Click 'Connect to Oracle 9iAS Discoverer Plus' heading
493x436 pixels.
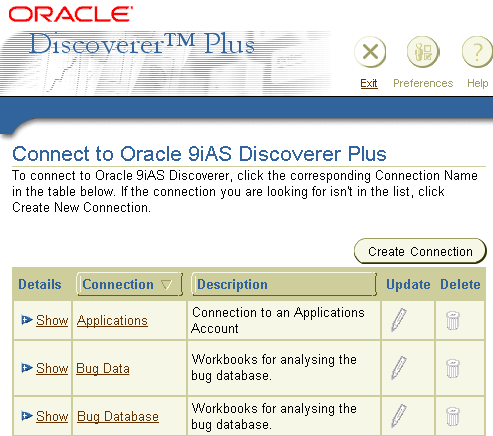tap(199, 154)
